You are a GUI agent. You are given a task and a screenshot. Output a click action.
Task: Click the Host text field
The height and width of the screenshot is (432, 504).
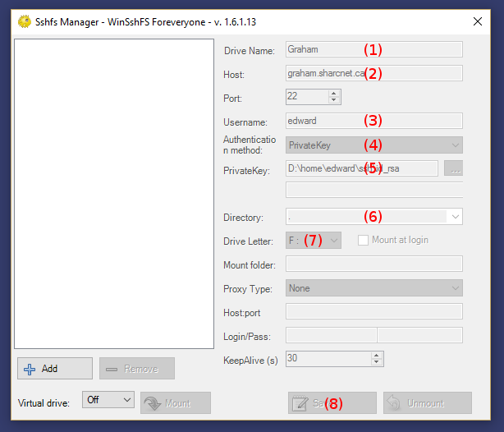pyautogui.click(x=373, y=73)
